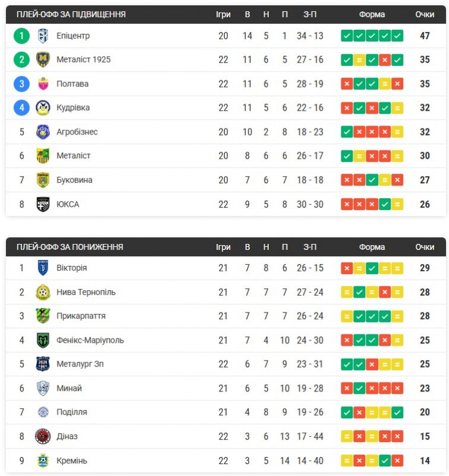This screenshot has width=449, height=476.
Task: Click the green position 1 badge
Action: pos(21,36)
